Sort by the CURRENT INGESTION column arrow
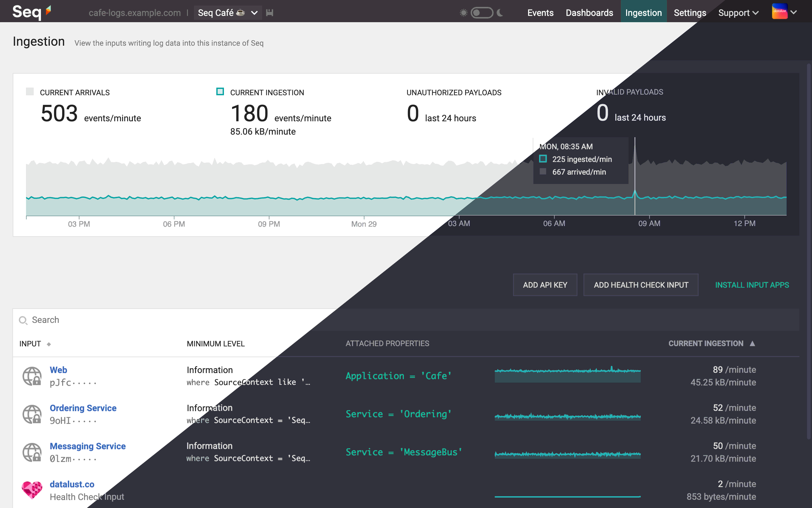Image resolution: width=812 pixels, height=508 pixels. (752, 343)
